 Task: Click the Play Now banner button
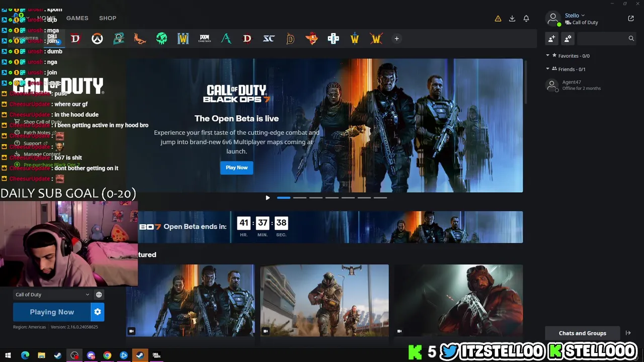click(x=236, y=167)
